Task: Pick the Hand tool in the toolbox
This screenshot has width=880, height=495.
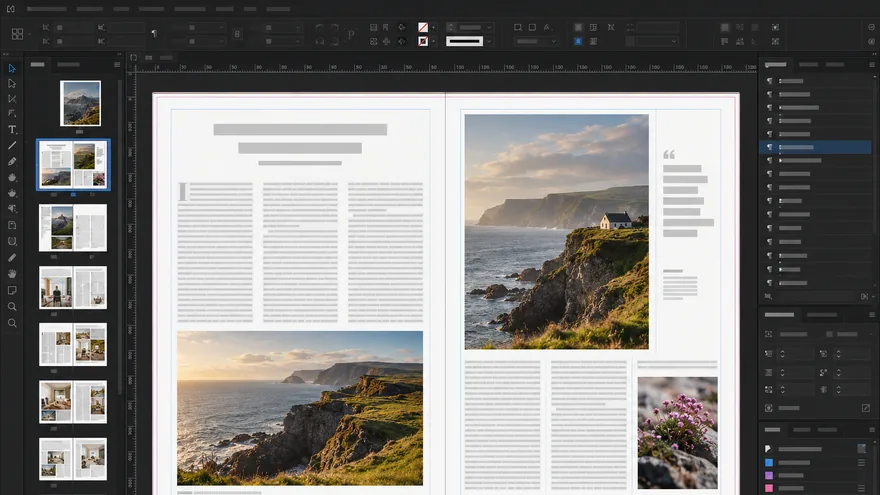Action: tap(12, 274)
